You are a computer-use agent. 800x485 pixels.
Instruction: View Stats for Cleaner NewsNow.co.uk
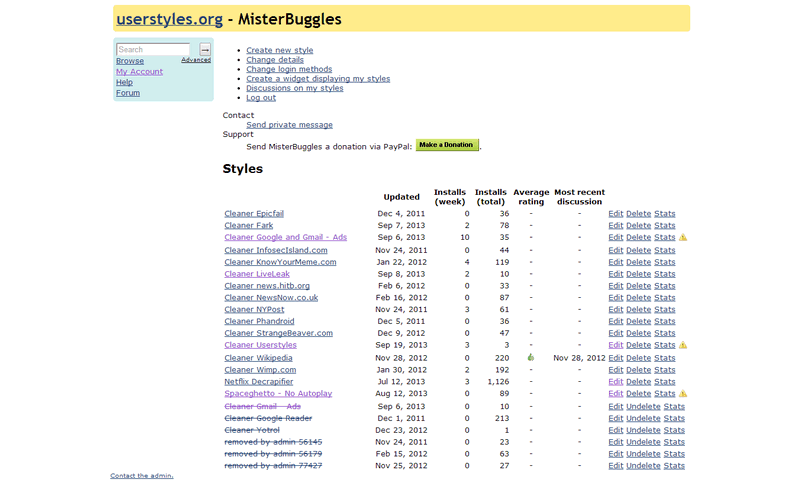(664, 297)
